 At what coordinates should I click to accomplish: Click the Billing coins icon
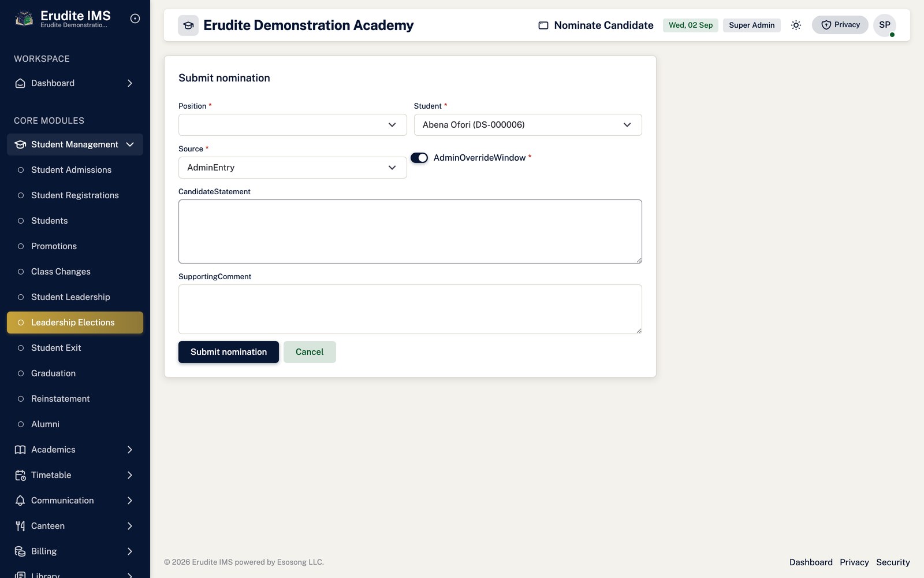coord(20,551)
